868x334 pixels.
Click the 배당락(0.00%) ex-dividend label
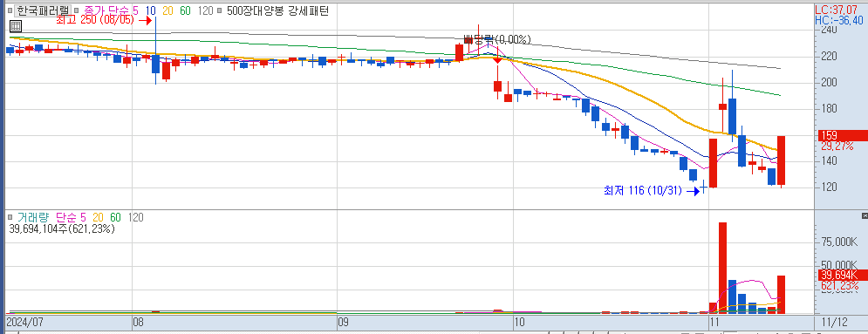(x=497, y=39)
